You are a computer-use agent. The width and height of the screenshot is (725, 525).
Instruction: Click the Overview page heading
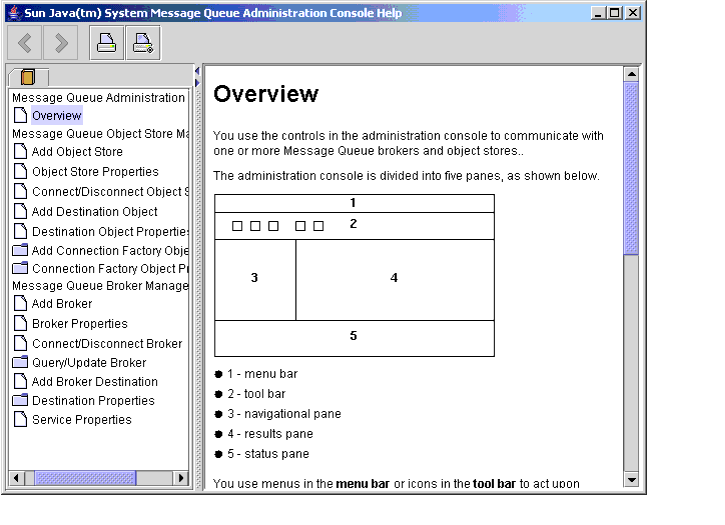[x=266, y=94]
